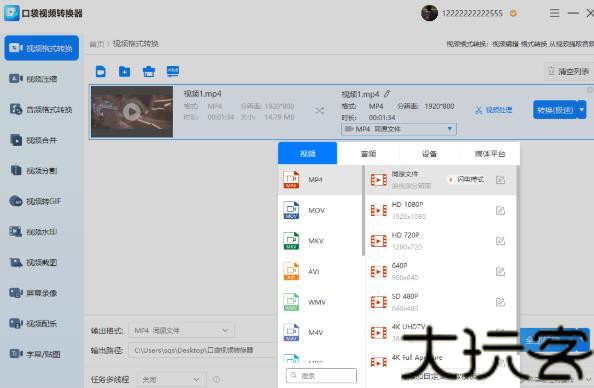Click the username 12222222222555
This screenshot has width=594, height=388.
[x=472, y=14]
